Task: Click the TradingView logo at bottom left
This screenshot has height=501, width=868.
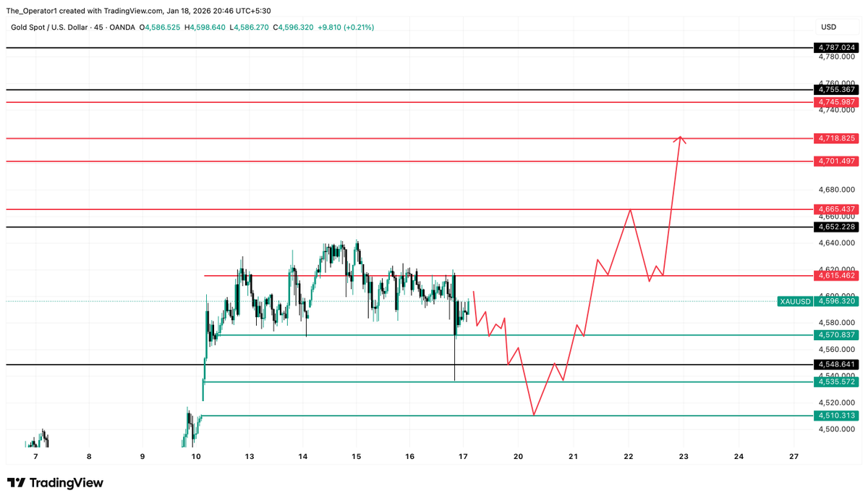Action: [55, 483]
